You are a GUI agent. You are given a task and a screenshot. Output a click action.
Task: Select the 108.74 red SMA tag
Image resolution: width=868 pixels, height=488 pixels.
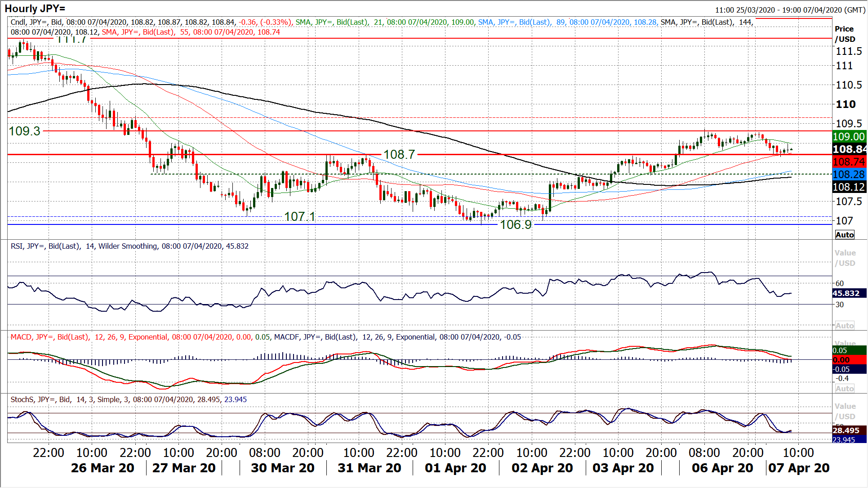pyautogui.click(x=849, y=162)
